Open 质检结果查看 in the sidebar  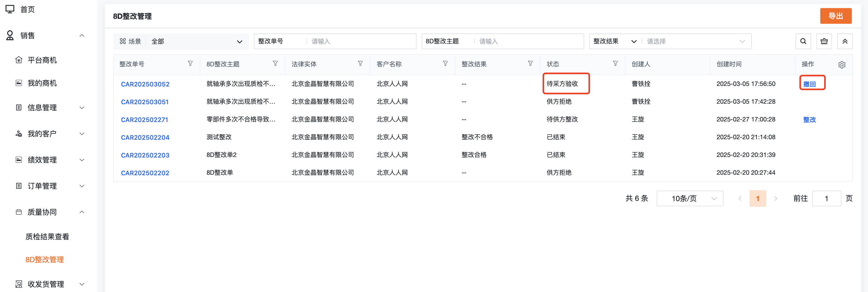(x=47, y=237)
